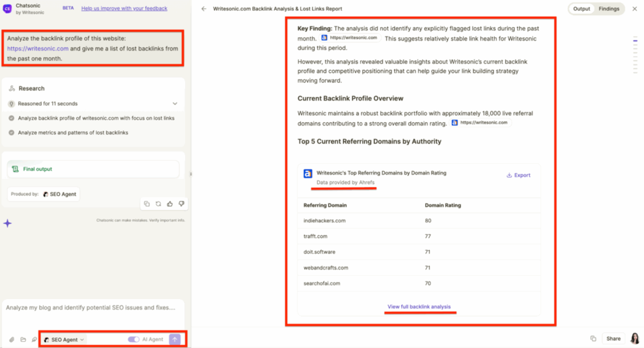Screen dimensions: 644x348
Task: Toggle the AI Agent switch
Action: (x=133, y=340)
